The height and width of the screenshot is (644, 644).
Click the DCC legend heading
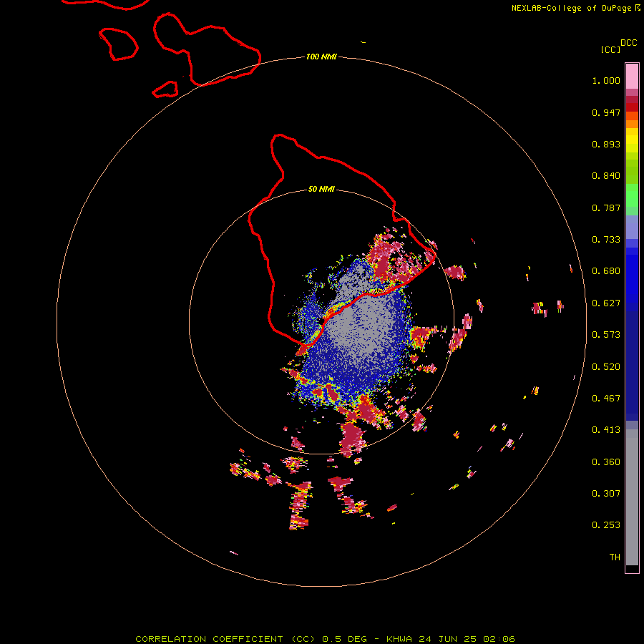[x=629, y=43]
